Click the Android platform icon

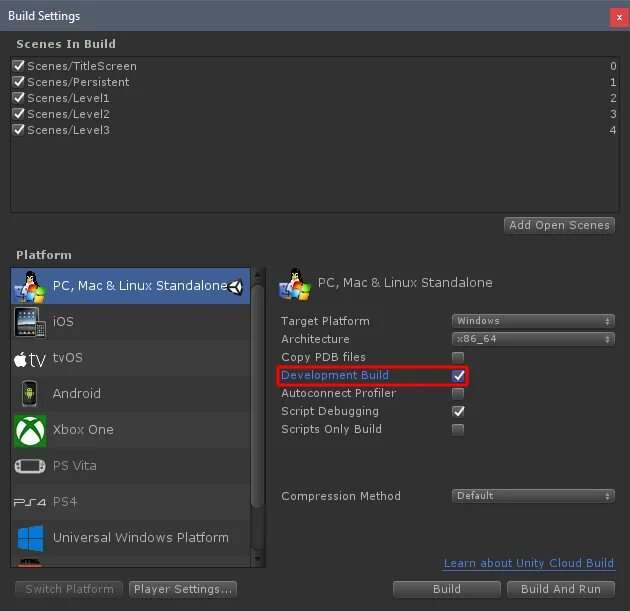[x=29, y=394]
